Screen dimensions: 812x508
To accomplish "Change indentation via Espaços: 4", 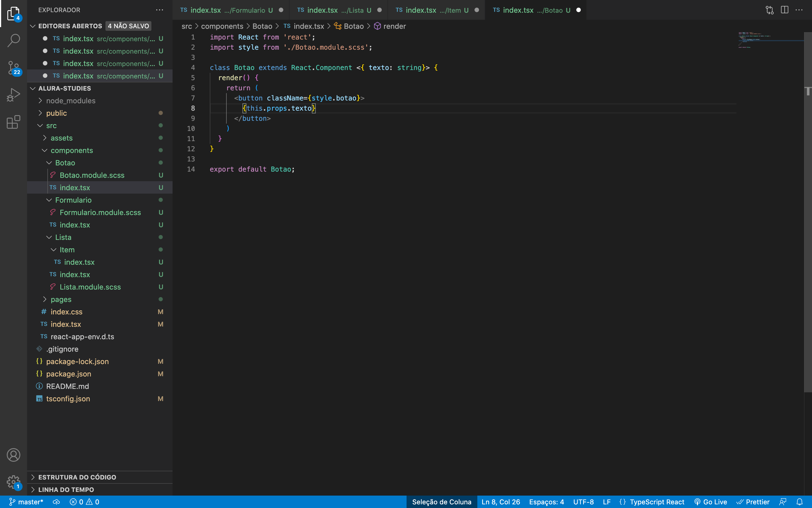I will click(x=547, y=502).
